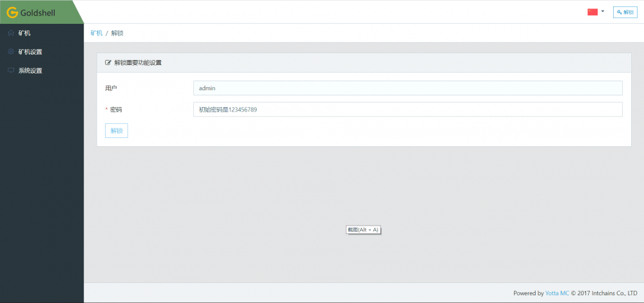
Task: Click the home icon beside 矿机
Action: pos(11,34)
